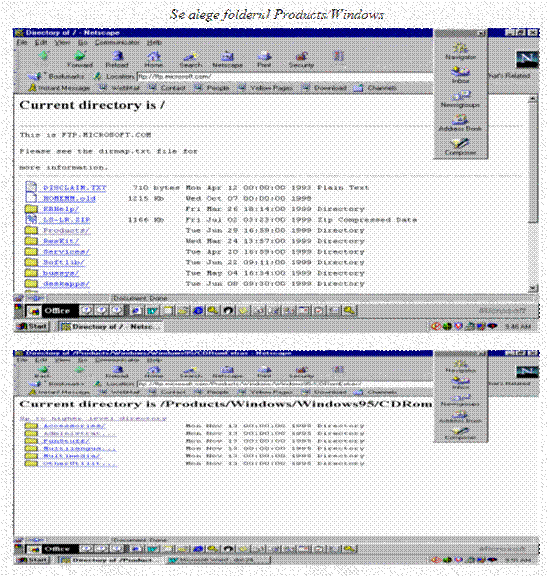Click Channels in the top window's personal toolbar

click(x=375, y=88)
